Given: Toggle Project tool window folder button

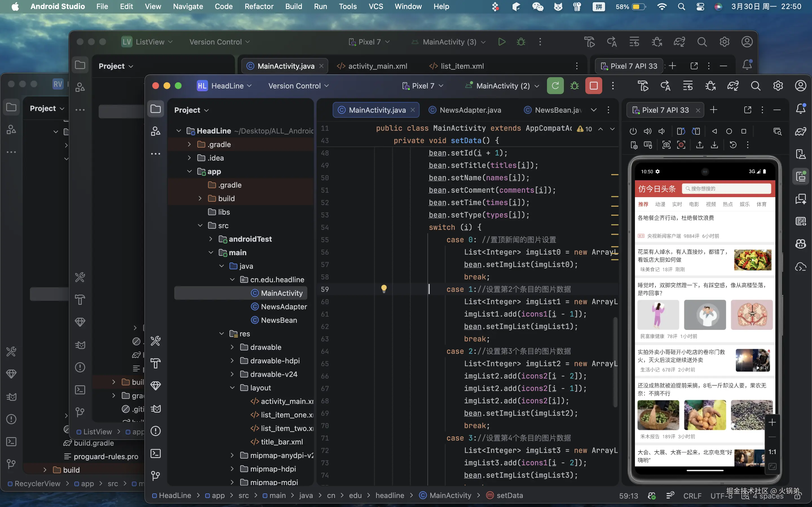Looking at the screenshot, I should click(156, 109).
